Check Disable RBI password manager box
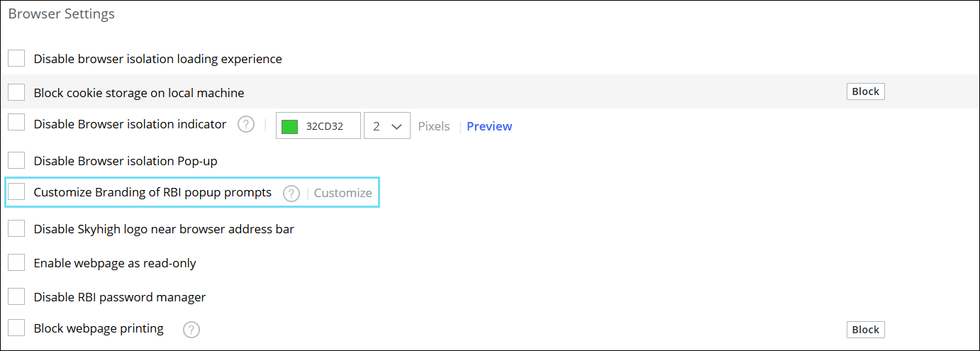 pos(16,297)
